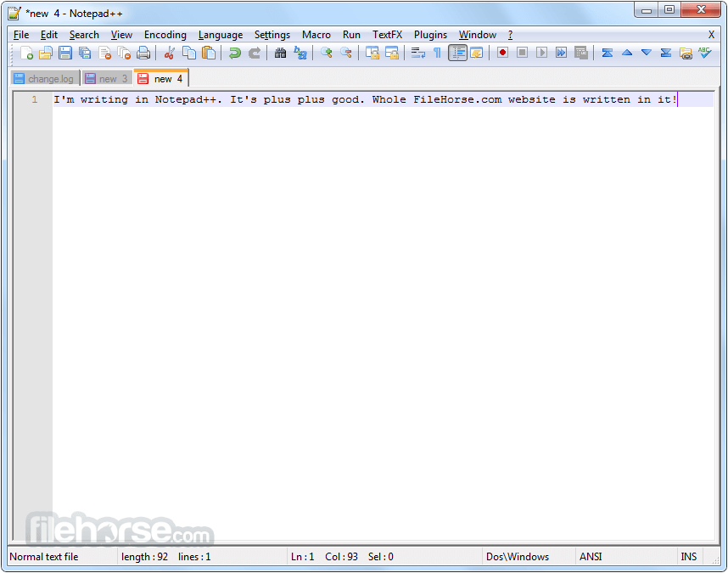The width and height of the screenshot is (728, 573).
Task: Cut selection using scissors icon
Action: [170, 53]
